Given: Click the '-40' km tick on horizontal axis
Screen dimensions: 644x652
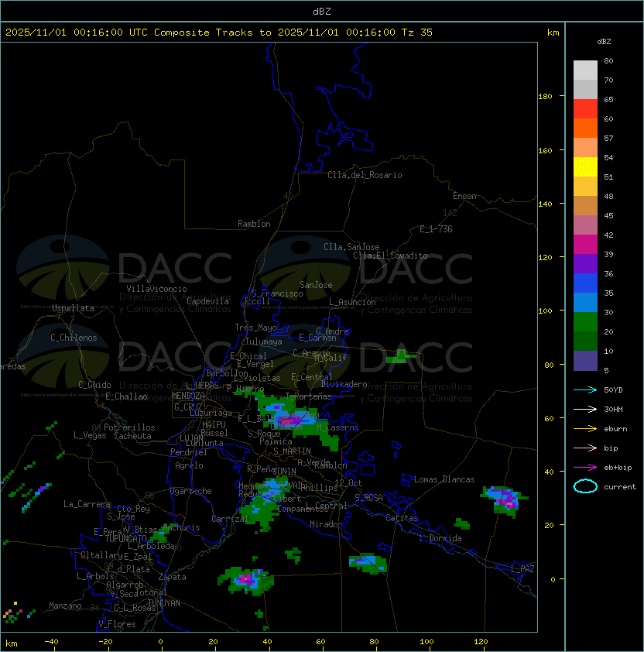Looking at the screenshot, I should coord(51,642).
